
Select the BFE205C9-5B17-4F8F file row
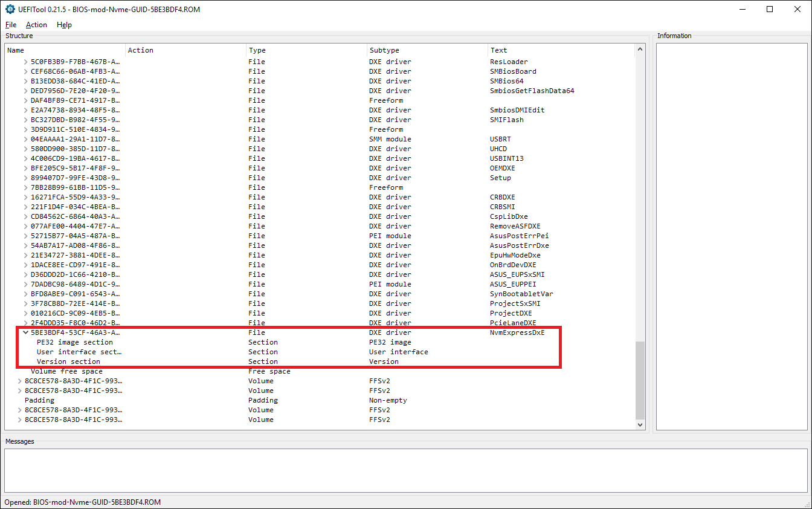tap(320, 168)
